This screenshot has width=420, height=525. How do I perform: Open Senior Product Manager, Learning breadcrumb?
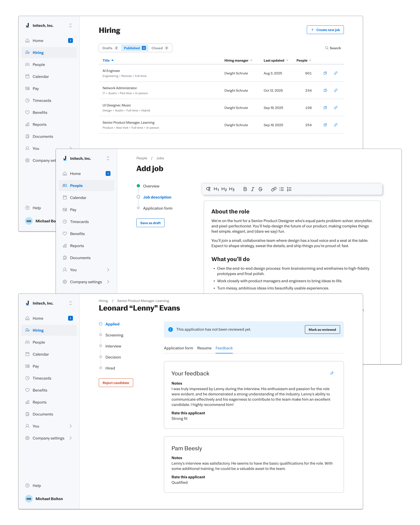[x=143, y=301]
